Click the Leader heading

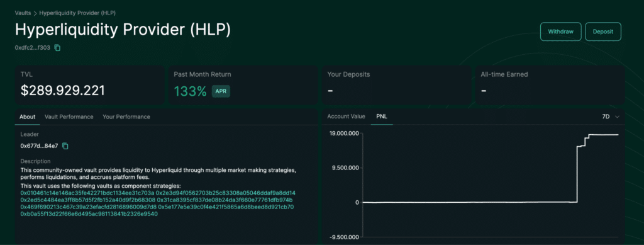click(x=30, y=134)
